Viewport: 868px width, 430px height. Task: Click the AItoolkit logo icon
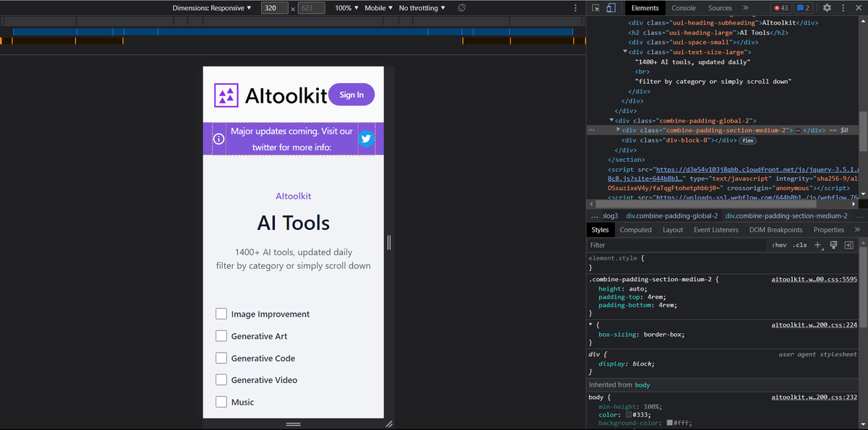tap(226, 95)
